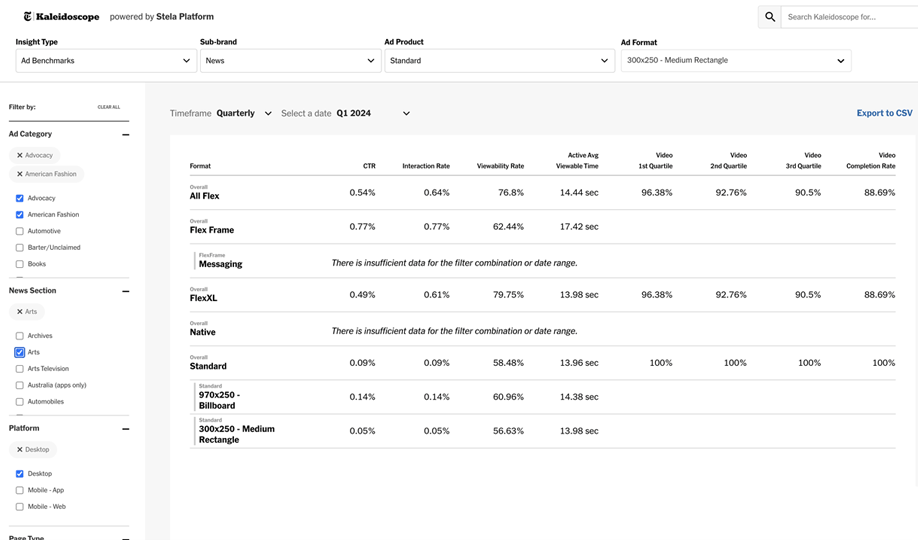Collapse the News Section filter group
This screenshot has width=918, height=540.
[x=125, y=291]
